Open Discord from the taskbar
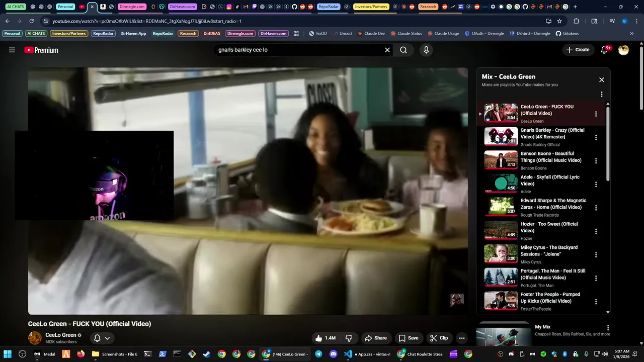The width and height of the screenshot is (644, 362). pyautogui.click(x=333, y=354)
